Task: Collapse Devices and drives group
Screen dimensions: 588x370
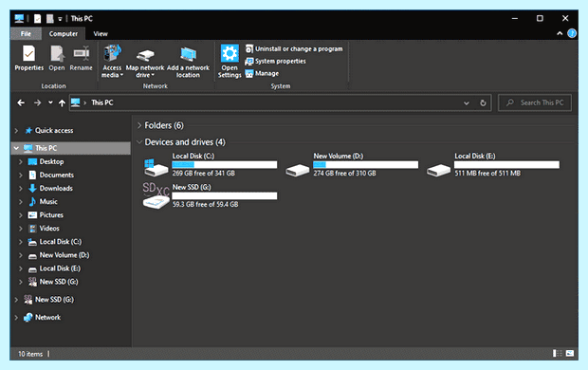Action: [x=139, y=142]
